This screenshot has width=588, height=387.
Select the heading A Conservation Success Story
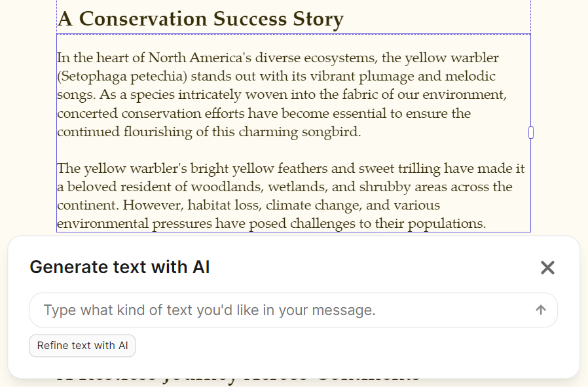[200, 19]
